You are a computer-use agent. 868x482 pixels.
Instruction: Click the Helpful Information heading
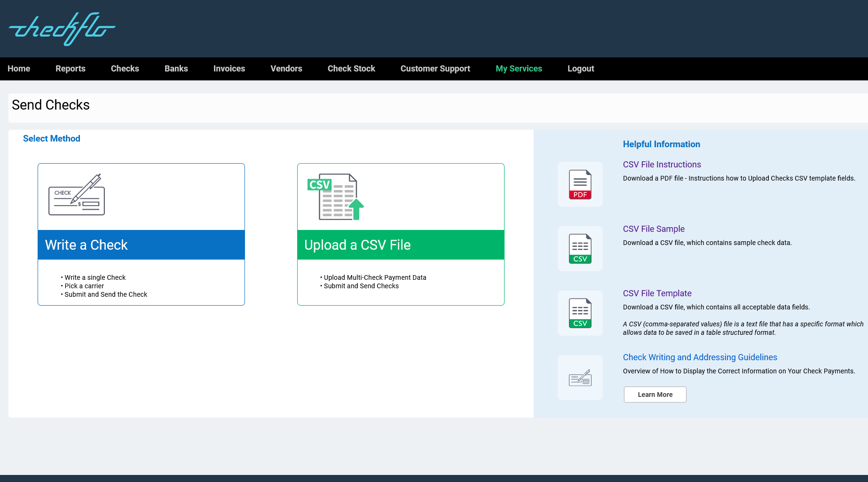tap(662, 144)
